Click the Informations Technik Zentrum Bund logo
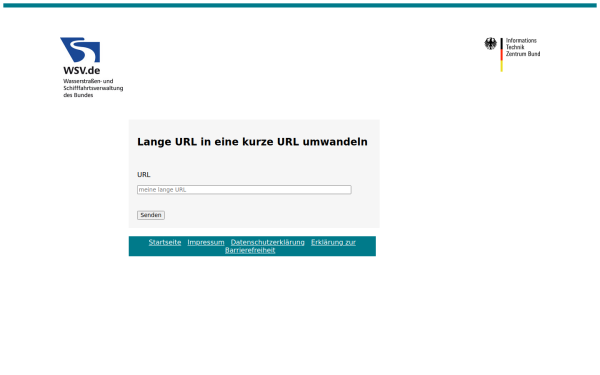 (x=512, y=54)
